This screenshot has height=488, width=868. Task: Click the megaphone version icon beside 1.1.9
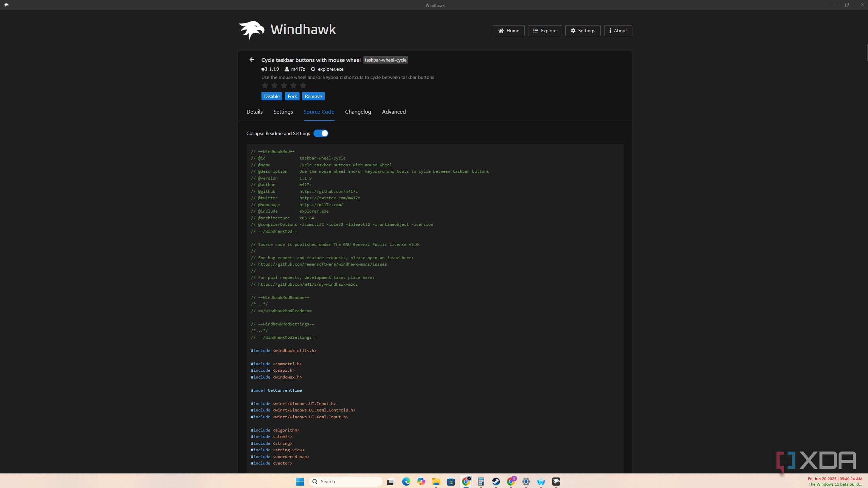point(264,69)
